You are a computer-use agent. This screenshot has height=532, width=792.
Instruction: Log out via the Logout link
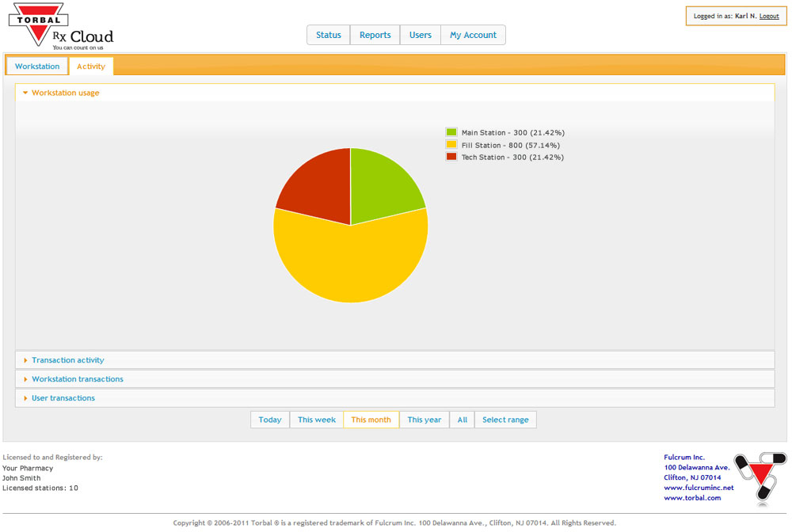769,16
